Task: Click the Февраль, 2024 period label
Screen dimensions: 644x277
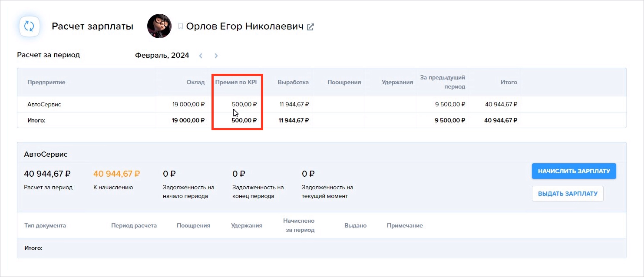Action: coord(162,55)
